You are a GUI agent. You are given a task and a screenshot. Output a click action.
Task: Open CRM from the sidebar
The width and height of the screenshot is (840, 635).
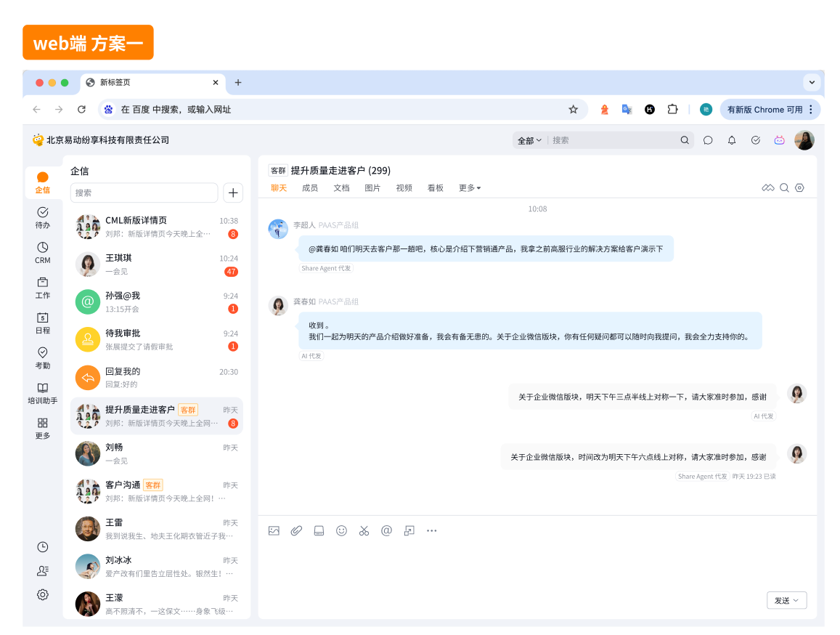click(x=43, y=253)
